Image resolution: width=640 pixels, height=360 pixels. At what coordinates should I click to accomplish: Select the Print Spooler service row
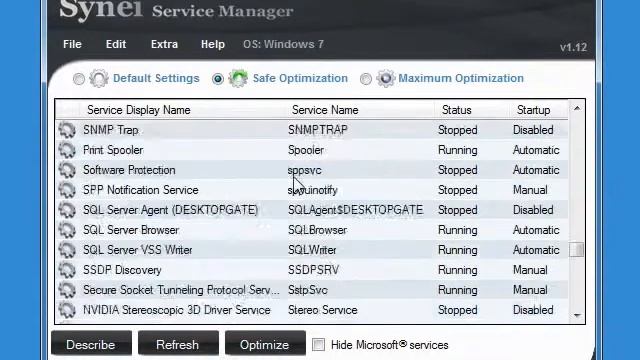click(311, 150)
